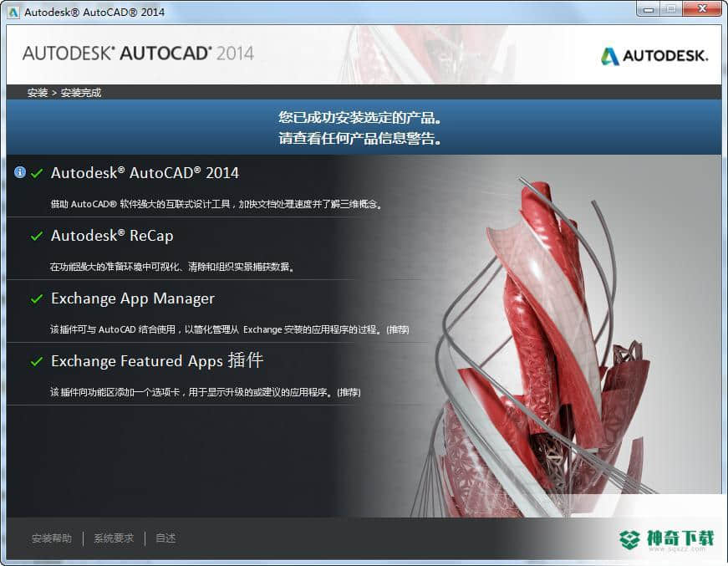Open the 系统要求 link

[114, 538]
